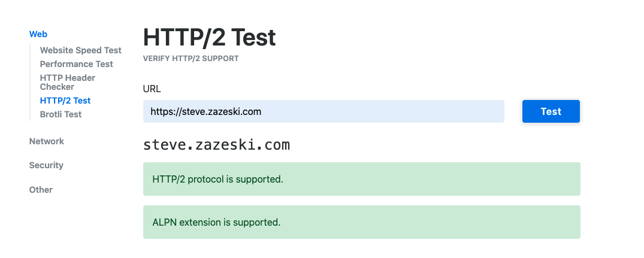644x258 pixels.
Task: Click the HTTP/2 Test page heading
Action: tap(209, 38)
